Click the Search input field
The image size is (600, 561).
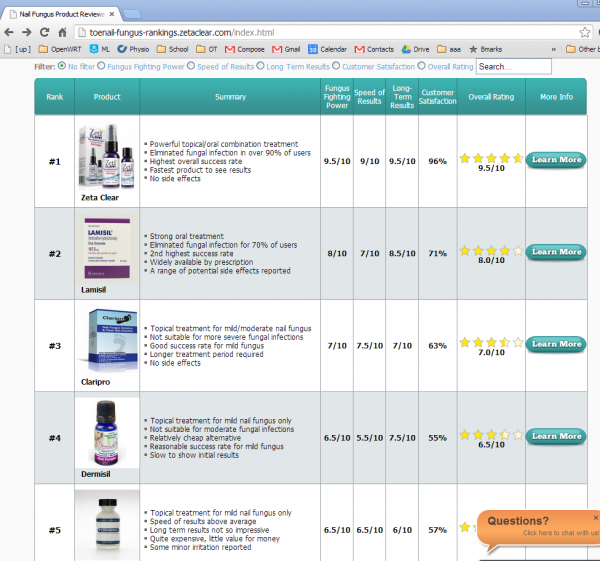tap(514, 66)
